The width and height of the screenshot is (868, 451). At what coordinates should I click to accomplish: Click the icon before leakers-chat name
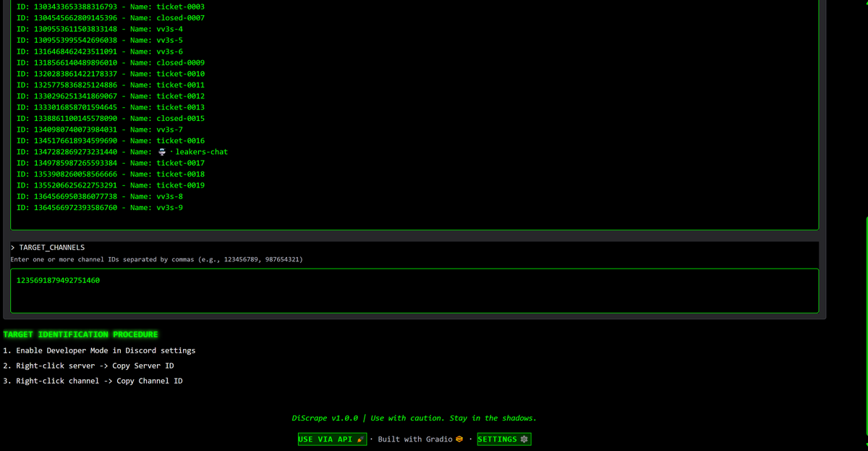(x=161, y=152)
